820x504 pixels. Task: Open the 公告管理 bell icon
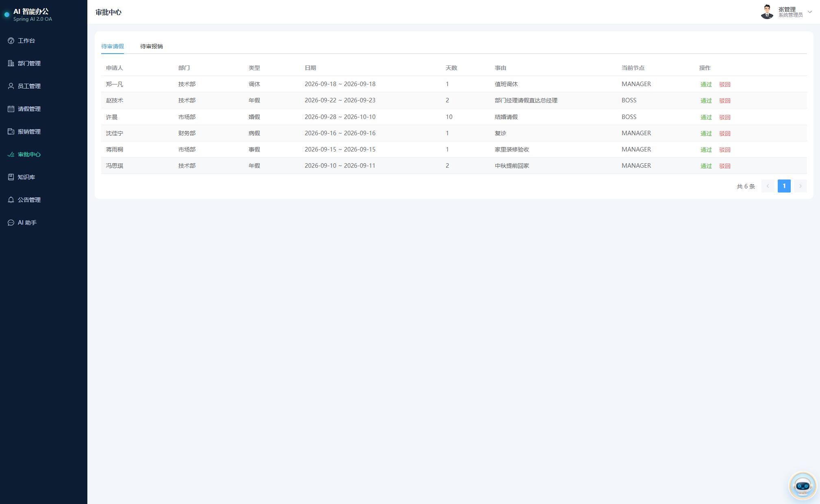click(11, 200)
